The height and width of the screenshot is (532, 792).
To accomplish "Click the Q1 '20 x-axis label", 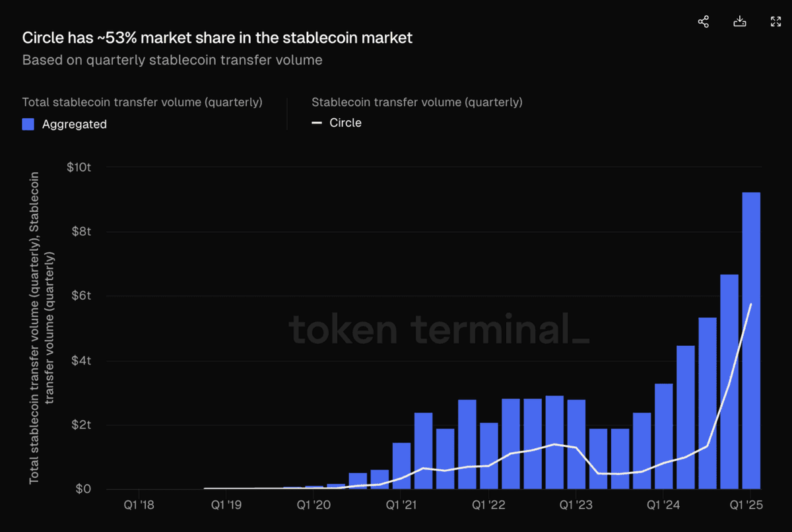I will 313,506.
